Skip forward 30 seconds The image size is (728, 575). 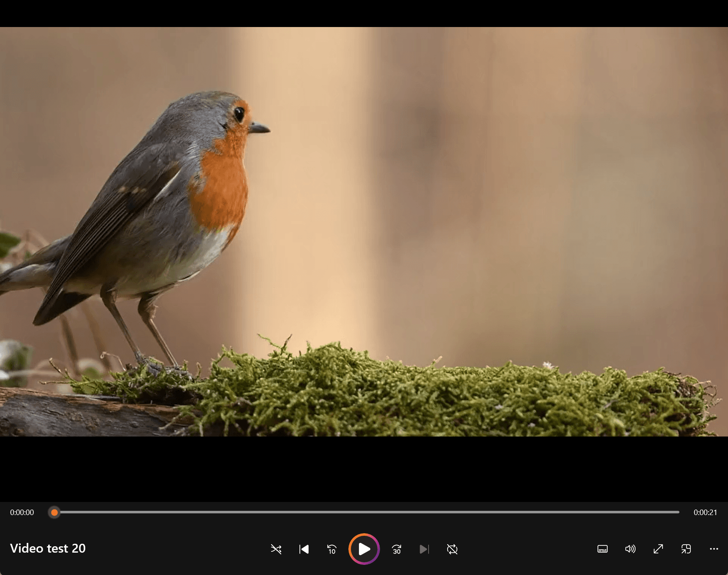[397, 549]
